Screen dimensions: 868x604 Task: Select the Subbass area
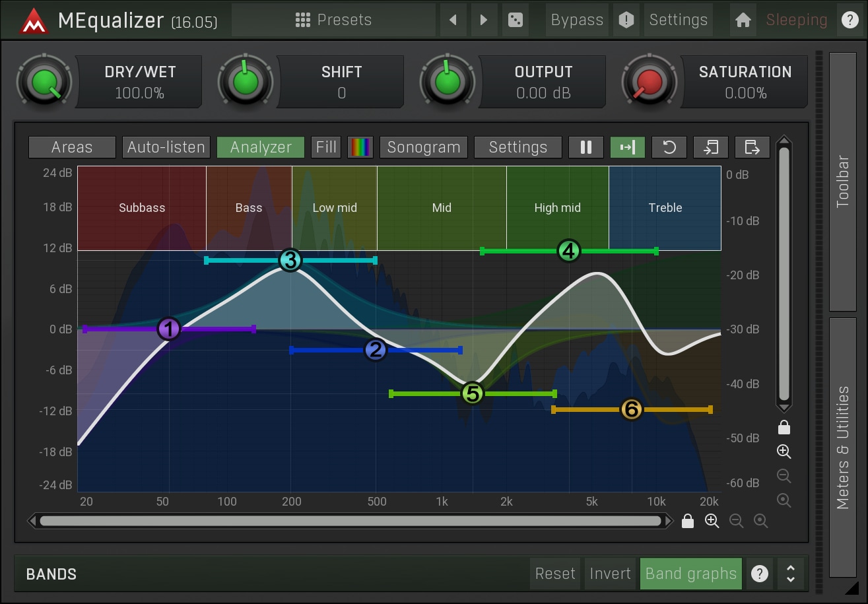(142, 208)
